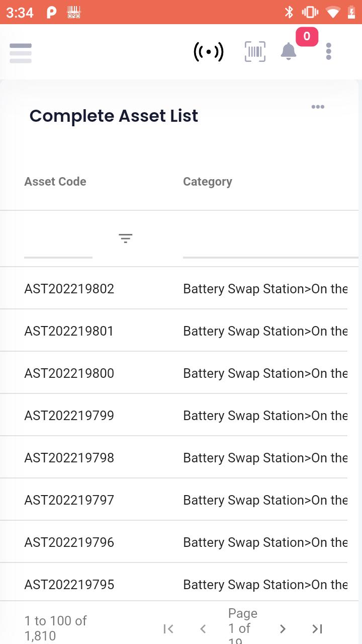Jump to the last page of results

317,628
